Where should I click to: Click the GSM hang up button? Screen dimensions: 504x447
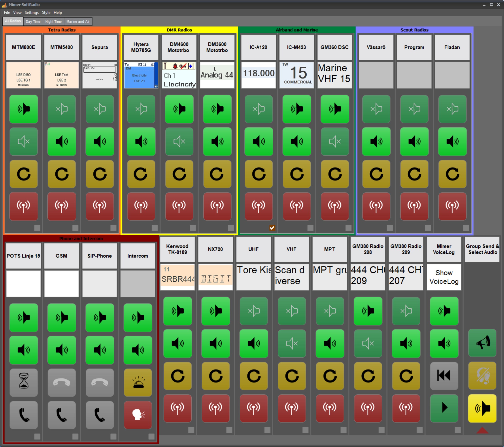(62, 382)
